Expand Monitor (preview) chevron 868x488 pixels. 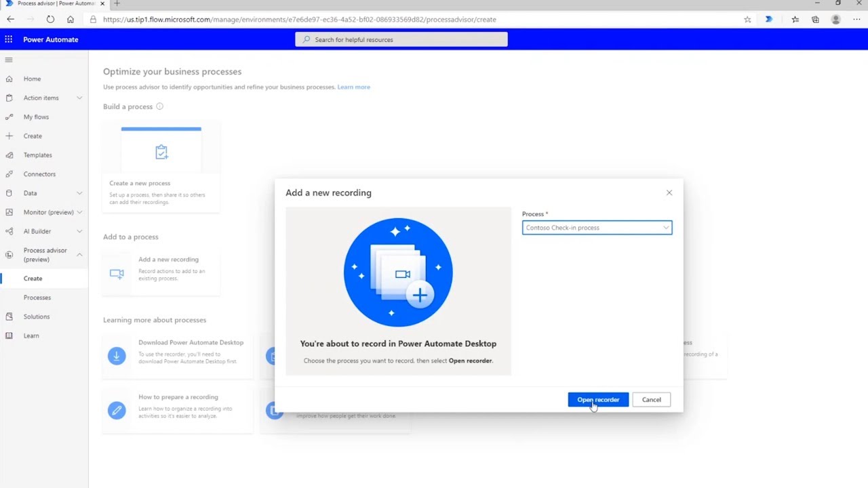click(x=79, y=212)
